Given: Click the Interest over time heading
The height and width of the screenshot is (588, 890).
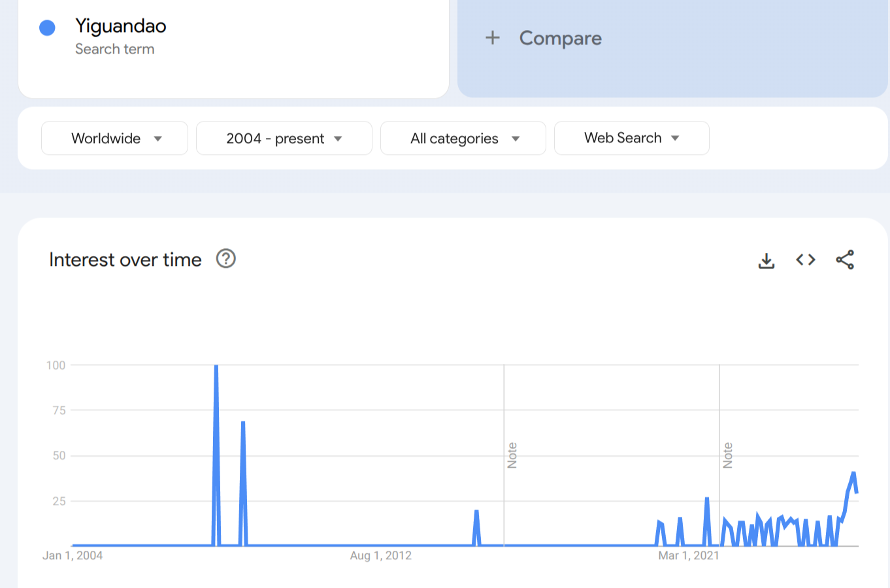Looking at the screenshot, I should [x=125, y=260].
